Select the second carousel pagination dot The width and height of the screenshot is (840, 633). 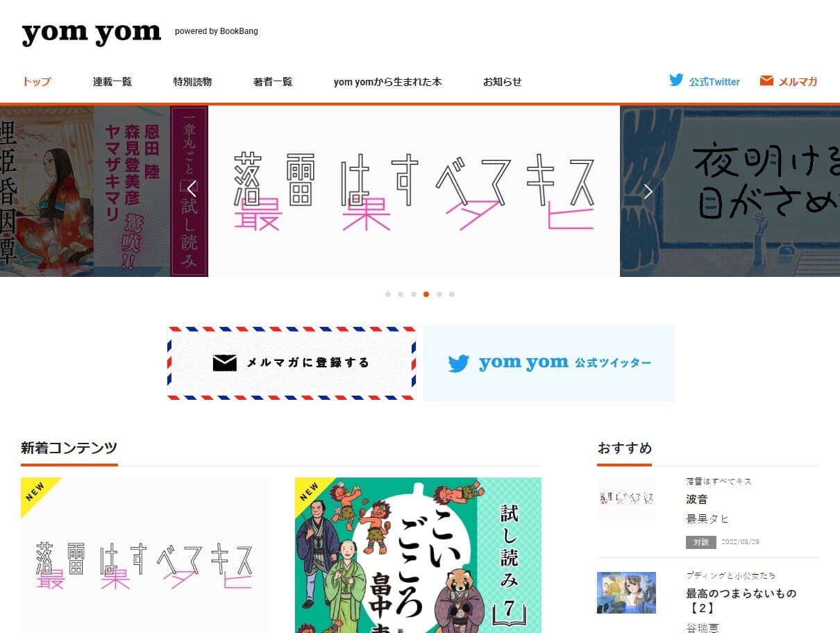[x=401, y=294]
